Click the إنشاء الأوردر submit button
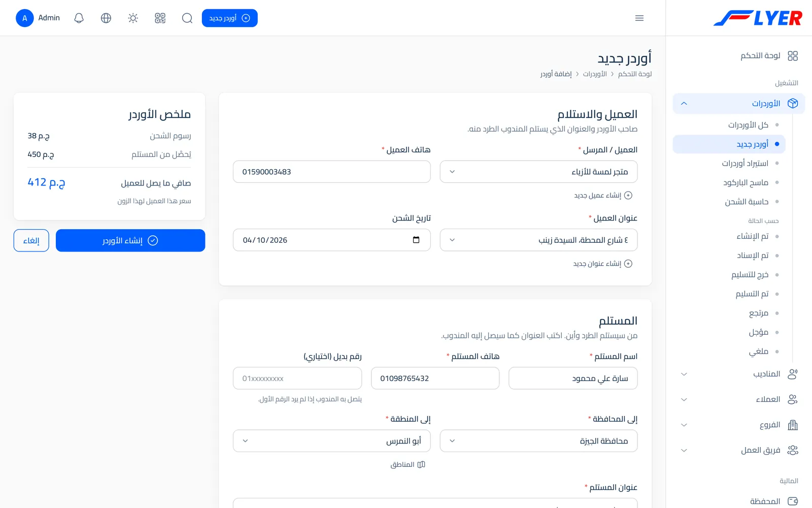This screenshot has height=508, width=812. [130, 240]
